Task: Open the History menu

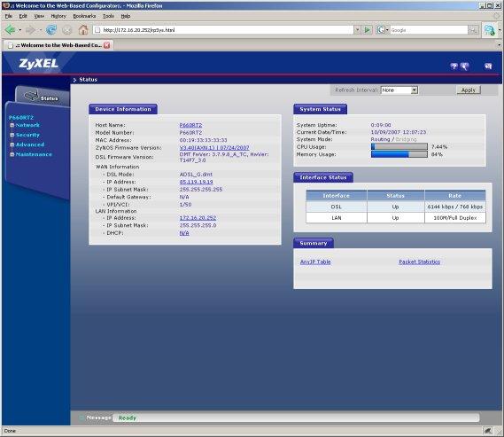Action: pos(58,16)
